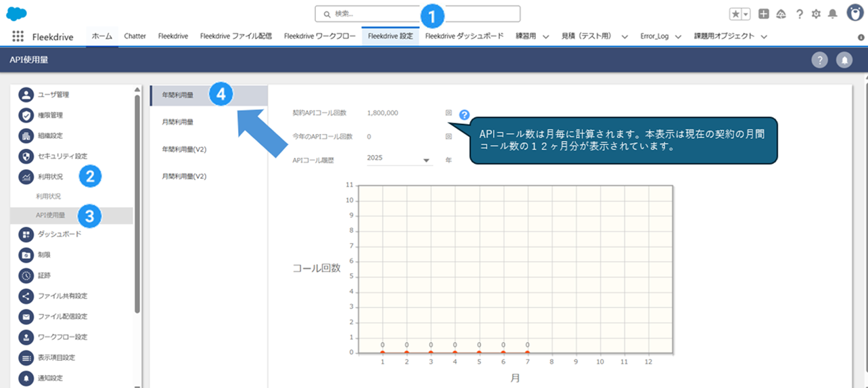Expand chevron next to 練習用 tab
Image resolution: width=868 pixels, height=388 pixels.
545,37
